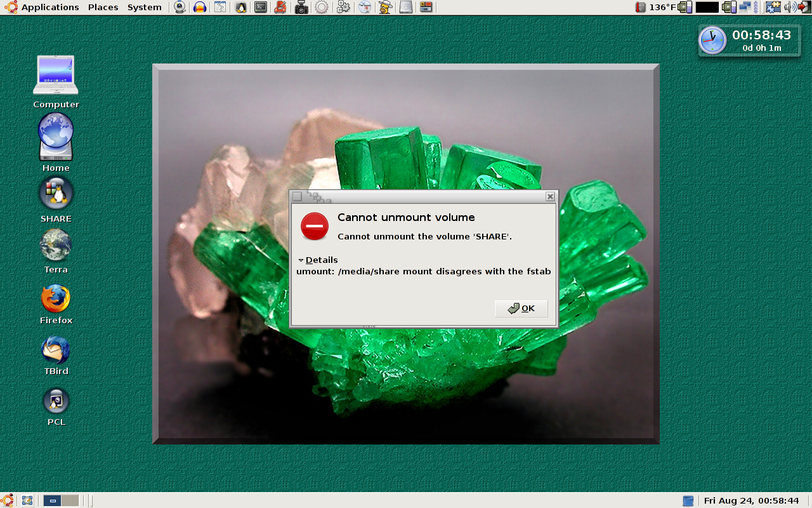Screen dimensions: 812x508
Task: Click the red error icon in the dialog
Action: click(x=314, y=226)
